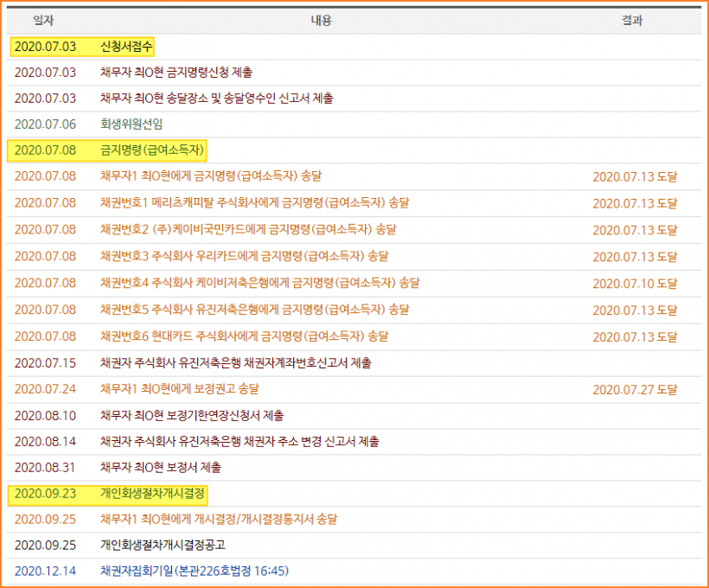This screenshot has height=588, width=709.
Task: Click the 채무자 최O현 보정서 제출 entry
Action: coord(161,467)
